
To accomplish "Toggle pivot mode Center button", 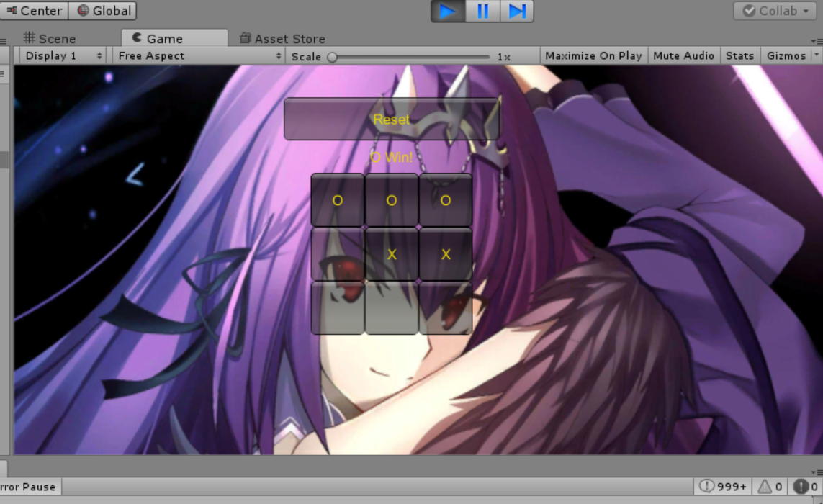I will [x=34, y=11].
